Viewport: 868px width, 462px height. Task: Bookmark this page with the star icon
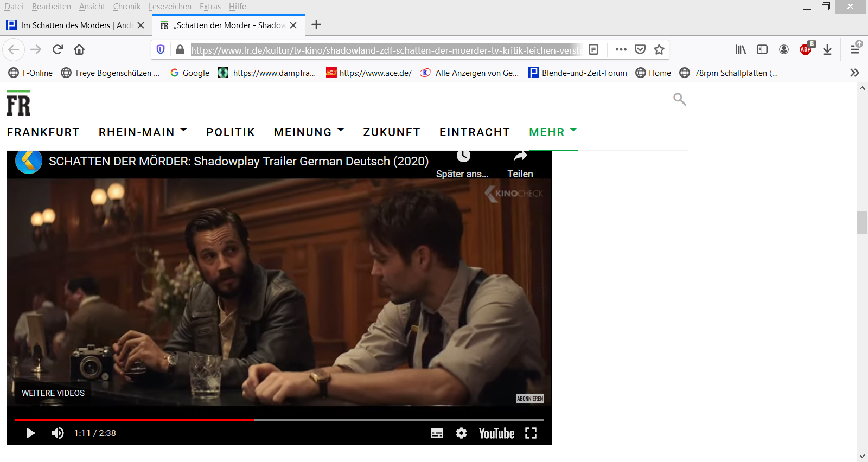click(x=659, y=50)
